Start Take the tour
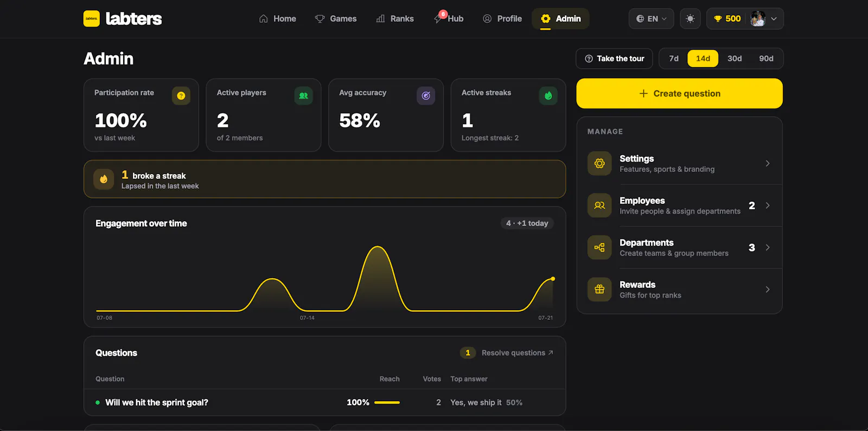 point(615,59)
